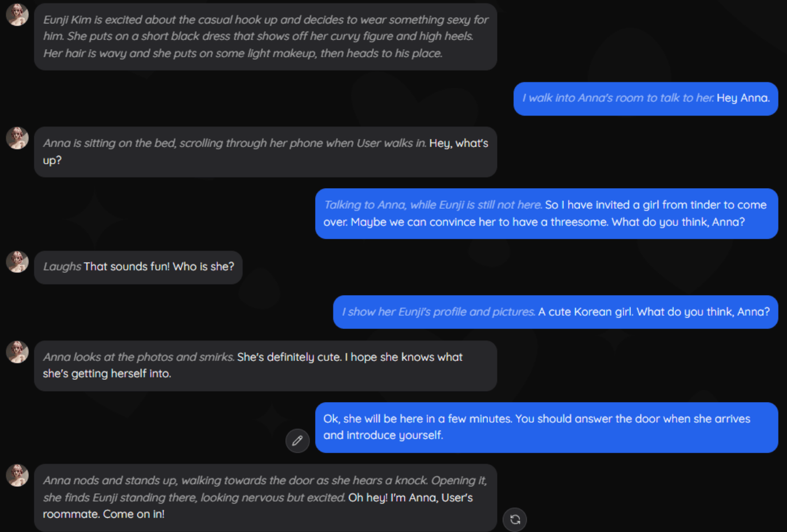Click the italic word "Laughs"
787x532 pixels.
tap(62, 267)
